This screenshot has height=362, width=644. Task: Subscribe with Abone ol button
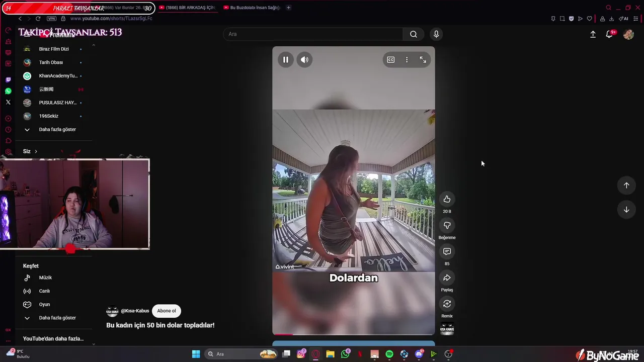167,311
